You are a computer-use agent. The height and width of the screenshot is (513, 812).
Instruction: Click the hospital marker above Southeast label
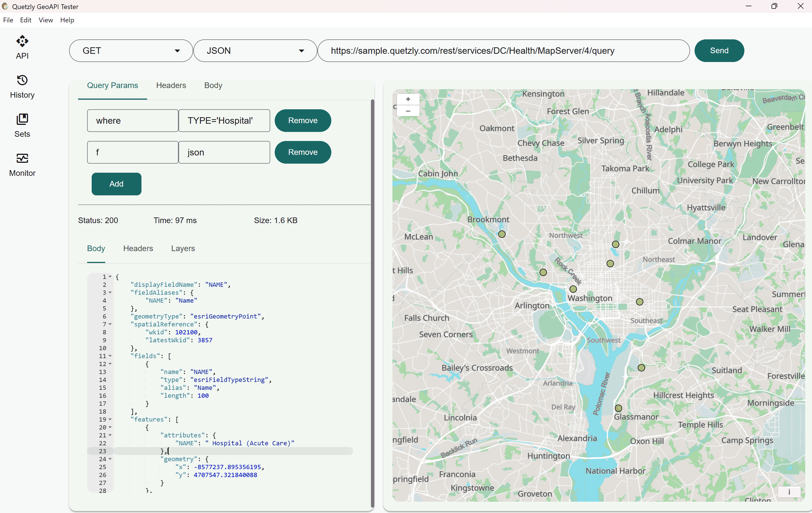[640, 302]
